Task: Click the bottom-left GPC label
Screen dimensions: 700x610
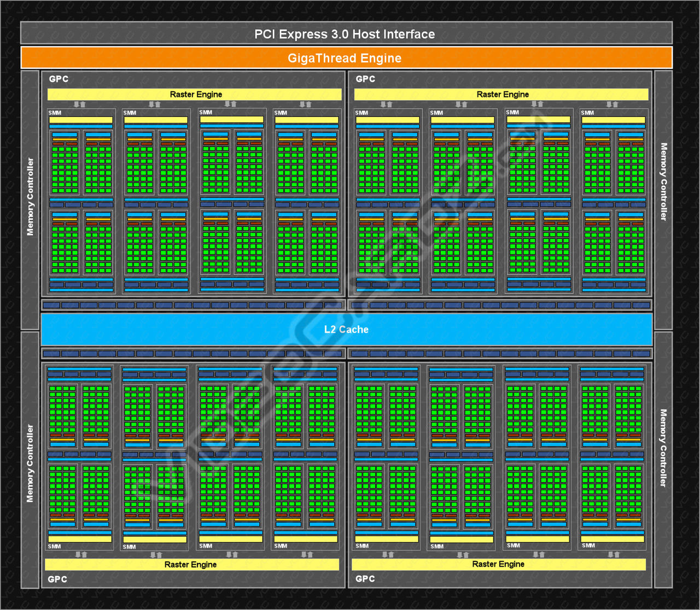Action: pos(57,579)
